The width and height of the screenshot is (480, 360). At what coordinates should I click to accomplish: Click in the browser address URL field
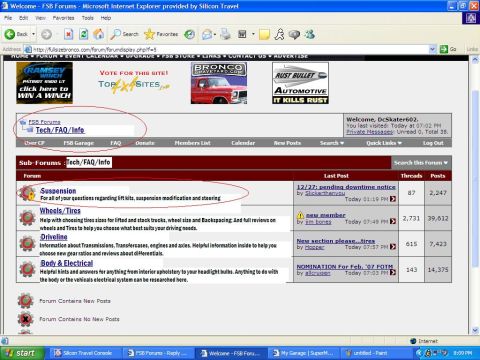227,49
